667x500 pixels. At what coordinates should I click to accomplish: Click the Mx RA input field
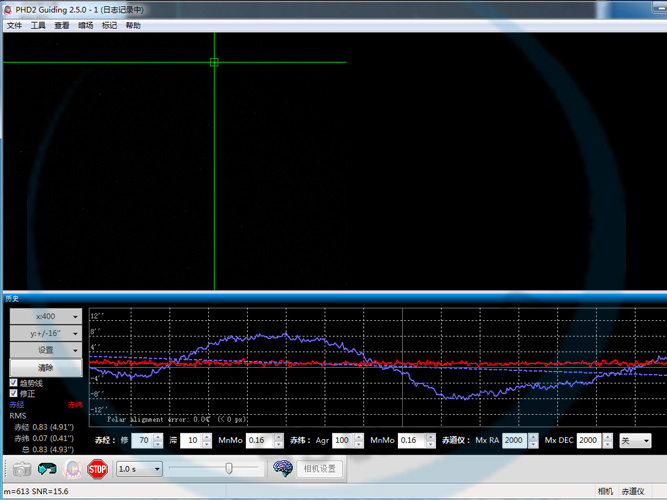513,440
